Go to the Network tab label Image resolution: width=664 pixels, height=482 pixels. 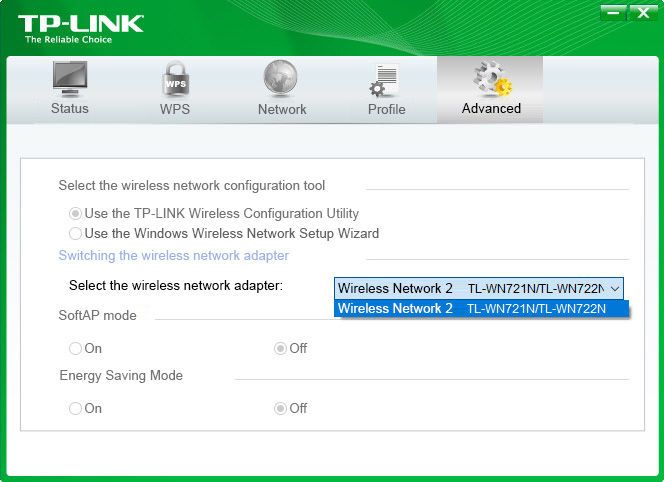(282, 109)
